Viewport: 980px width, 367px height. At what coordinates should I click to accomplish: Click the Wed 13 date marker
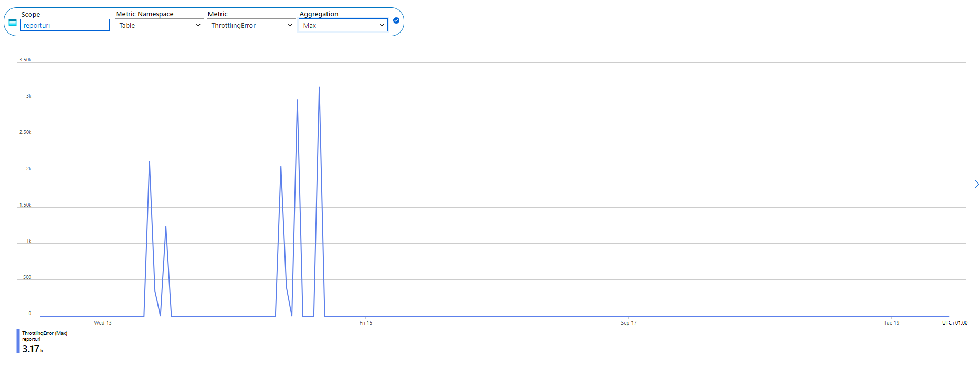point(103,323)
